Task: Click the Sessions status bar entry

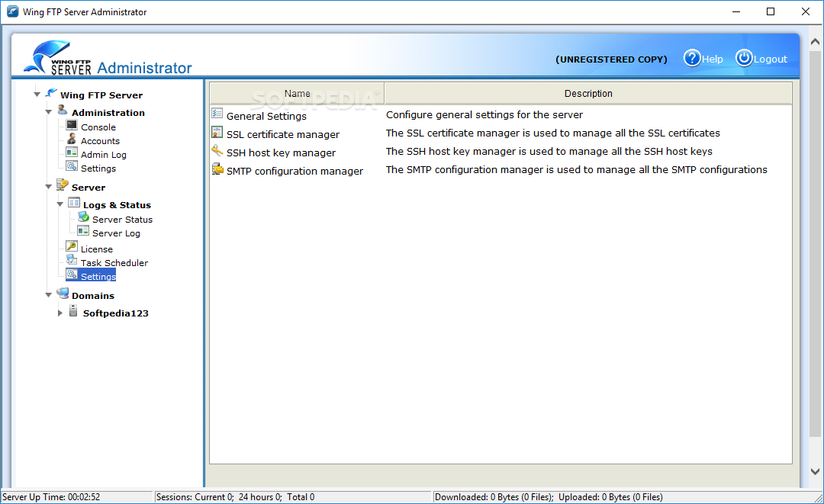Action: pyautogui.click(x=236, y=496)
